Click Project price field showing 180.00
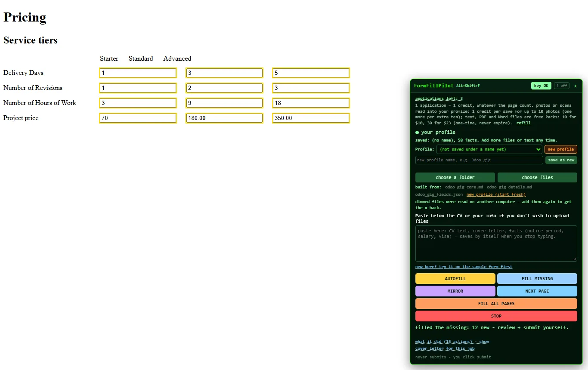 [x=224, y=118]
